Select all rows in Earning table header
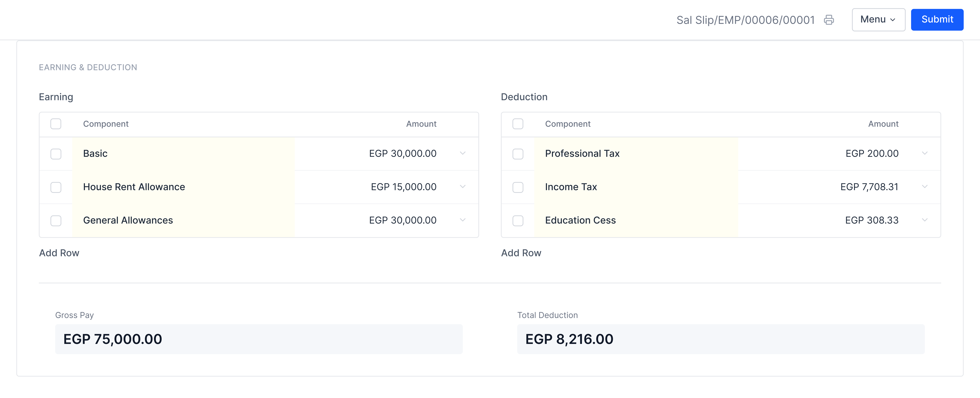This screenshot has height=398, width=980. [56, 124]
